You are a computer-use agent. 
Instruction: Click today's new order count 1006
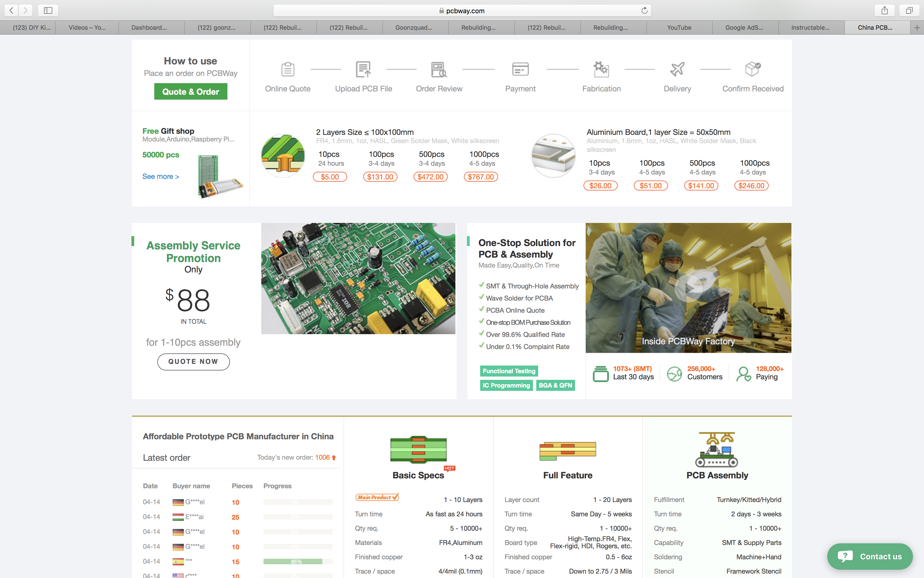(322, 457)
